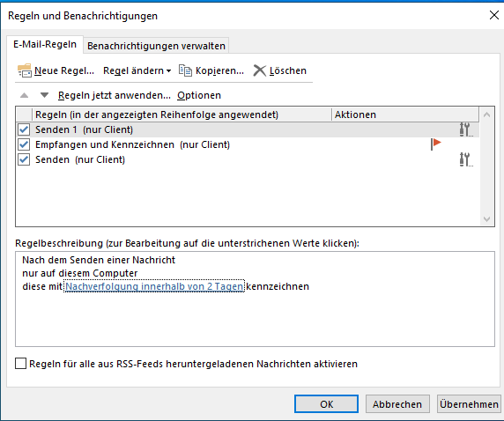Screen dimensions: 504x421
Task: Click the tools icon on the Senden row
Action: pos(466,159)
